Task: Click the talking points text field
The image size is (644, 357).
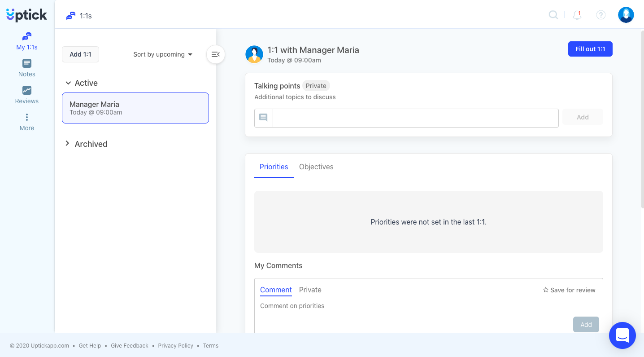Action: (415, 118)
